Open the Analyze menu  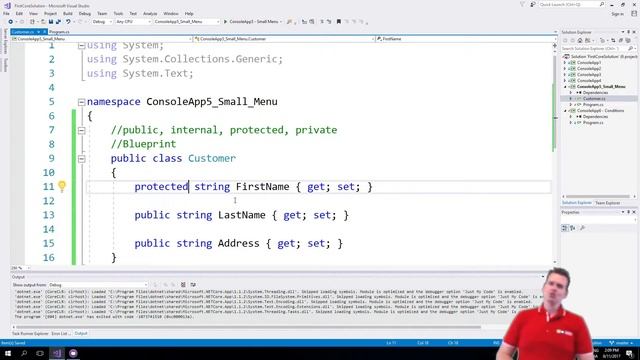pyautogui.click(x=150, y=13)
